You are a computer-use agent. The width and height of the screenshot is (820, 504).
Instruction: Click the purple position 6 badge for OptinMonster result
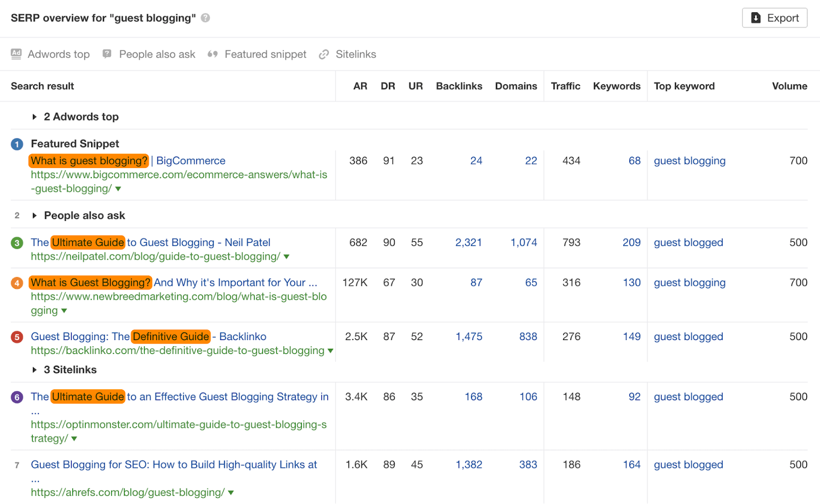[17, 396]
